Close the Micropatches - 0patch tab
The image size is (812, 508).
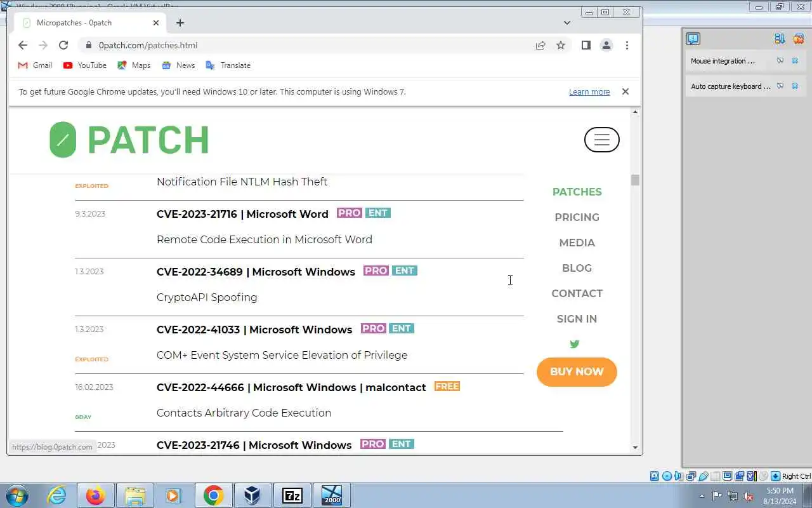click(x=156, y=23)
